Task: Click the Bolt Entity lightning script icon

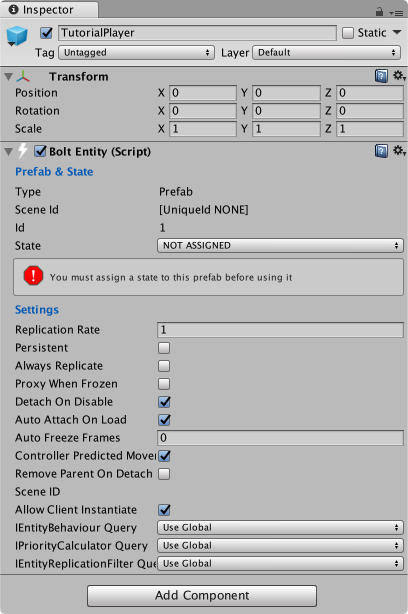Action: pyautogui.click(x=23, y=151)
